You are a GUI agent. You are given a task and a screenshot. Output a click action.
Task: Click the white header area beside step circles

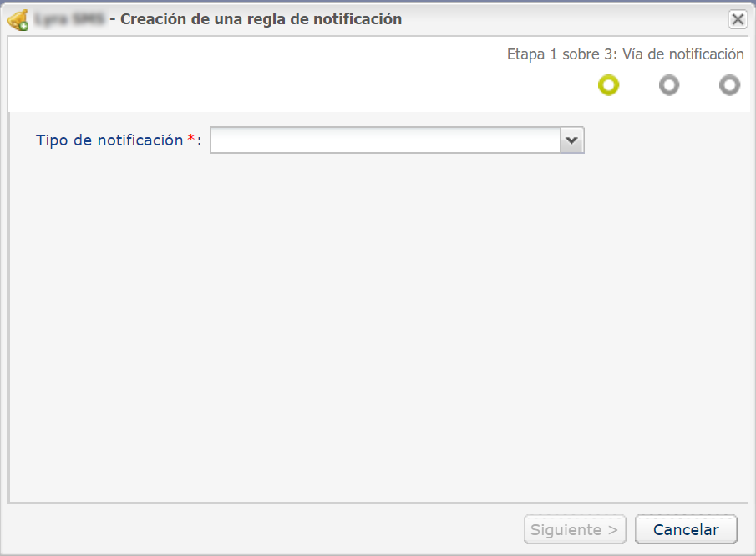292,79
